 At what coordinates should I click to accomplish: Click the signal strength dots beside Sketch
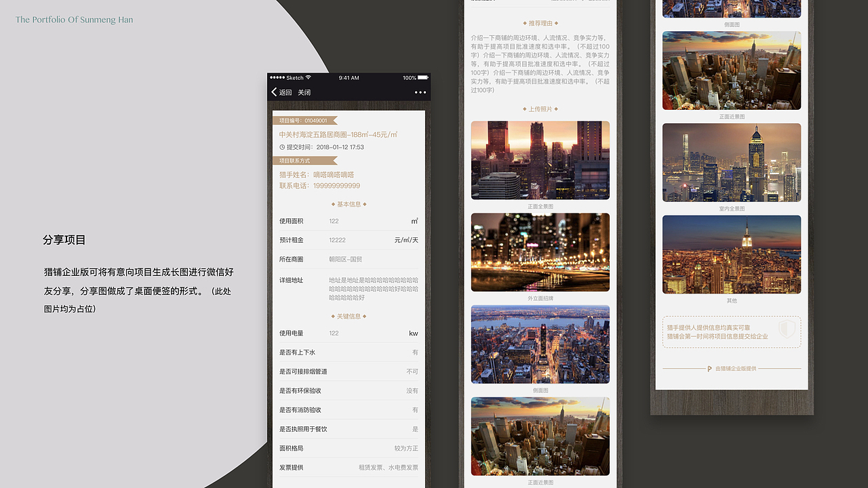tap(277, 78)
